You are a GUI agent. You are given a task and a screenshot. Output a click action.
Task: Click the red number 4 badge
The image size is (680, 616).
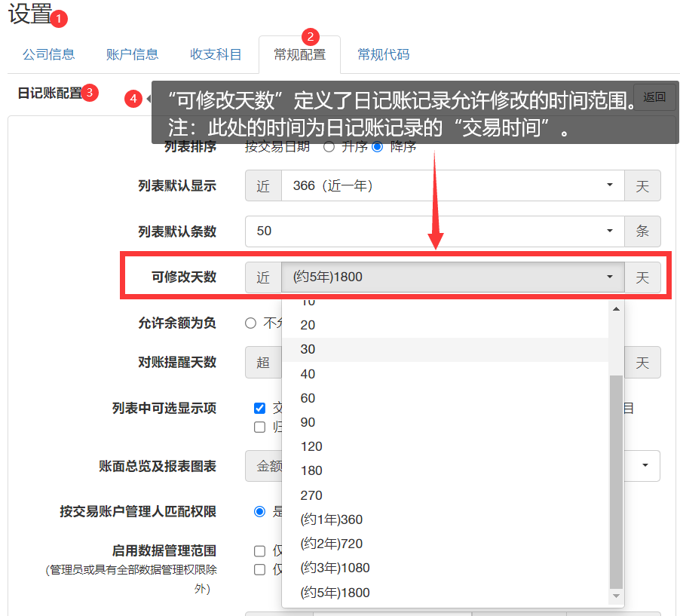[134, 99]
